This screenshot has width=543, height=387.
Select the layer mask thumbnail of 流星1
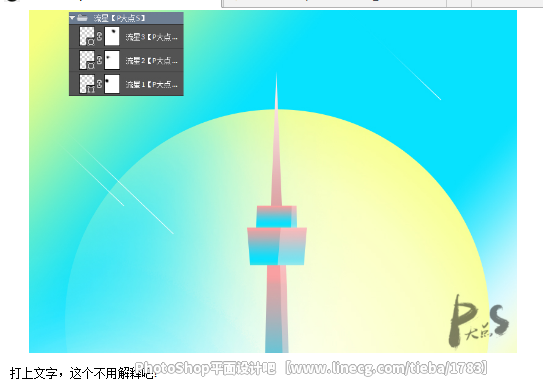112,84
